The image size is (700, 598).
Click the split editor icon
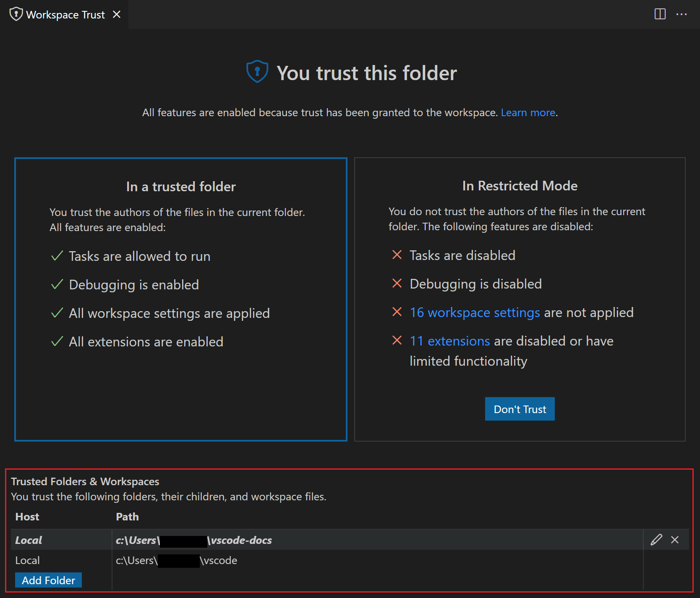(660, 14)
